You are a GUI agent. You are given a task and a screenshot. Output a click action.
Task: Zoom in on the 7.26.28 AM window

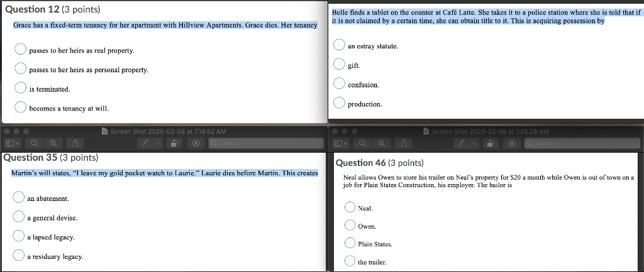point(382,143)
